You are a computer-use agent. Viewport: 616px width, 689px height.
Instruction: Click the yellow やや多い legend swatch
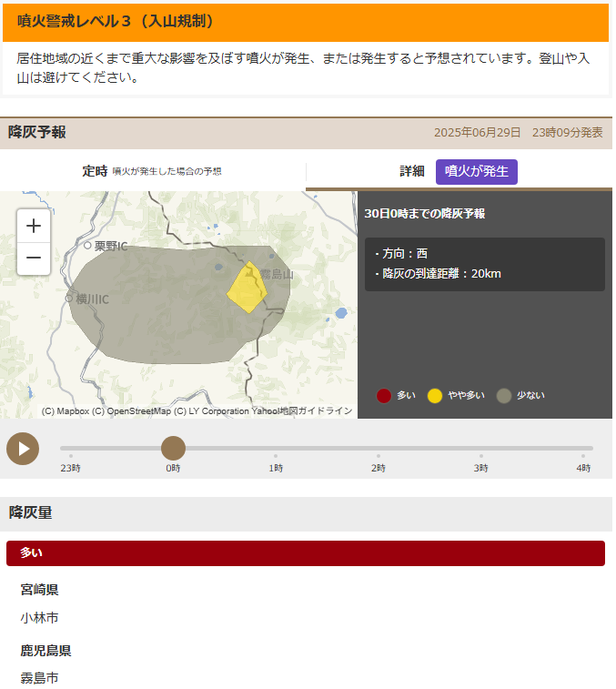[x=435, y=396]
